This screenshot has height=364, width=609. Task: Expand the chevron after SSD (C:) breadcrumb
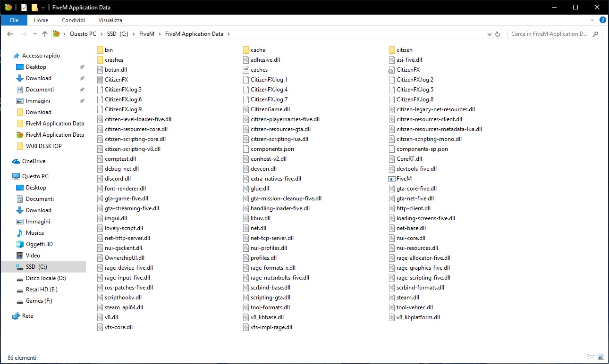133,34
